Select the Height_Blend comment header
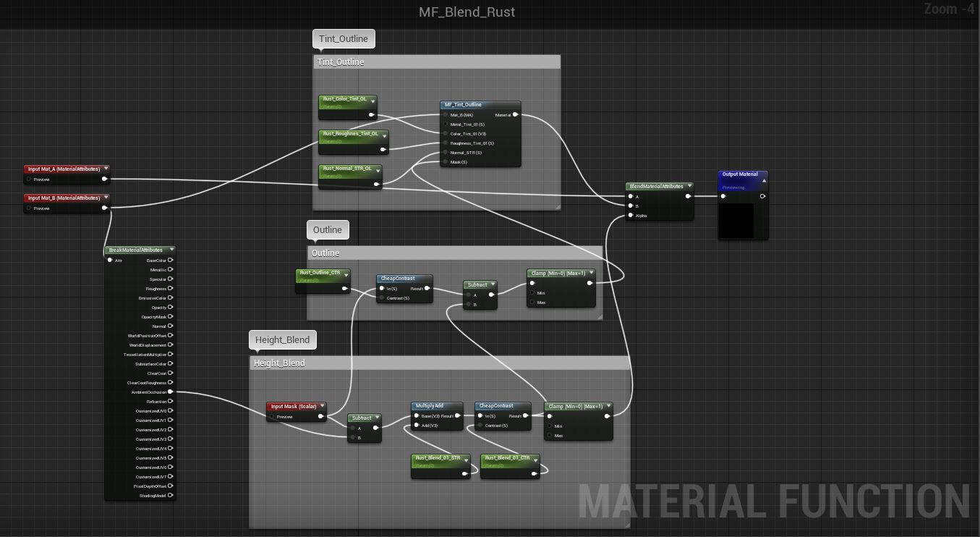Screen dimensions: 980x537 279,363
